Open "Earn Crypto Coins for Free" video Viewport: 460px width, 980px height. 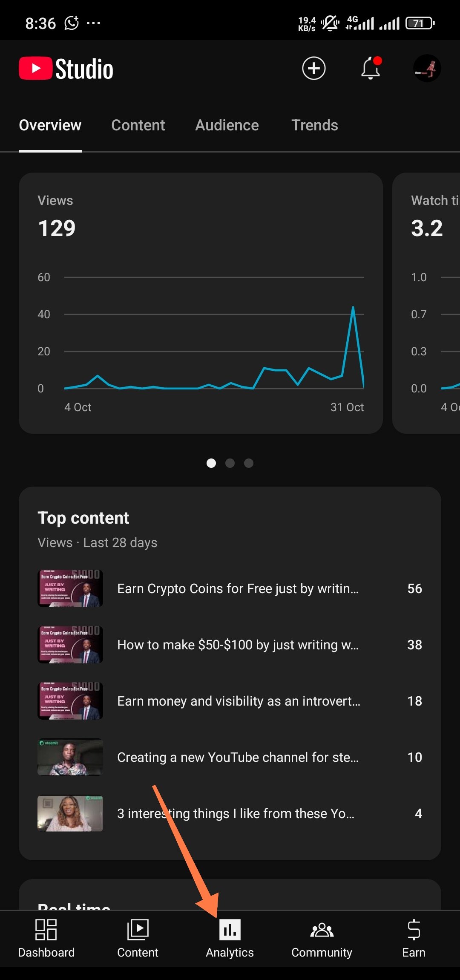[x=238, y=588]
